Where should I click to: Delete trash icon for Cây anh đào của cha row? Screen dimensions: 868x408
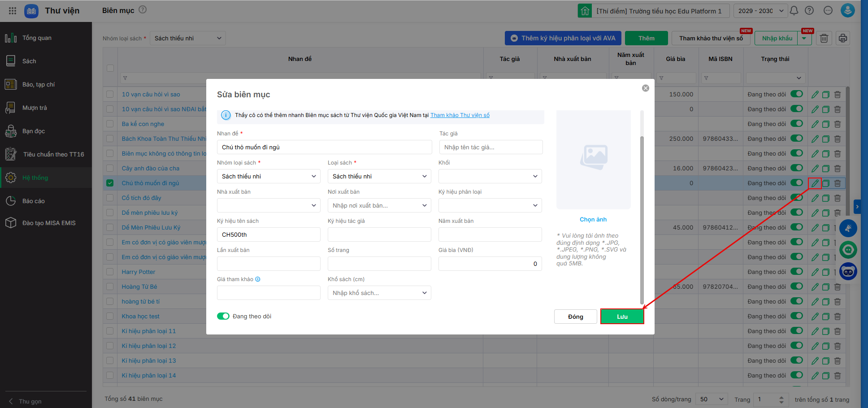pos(837,169)
